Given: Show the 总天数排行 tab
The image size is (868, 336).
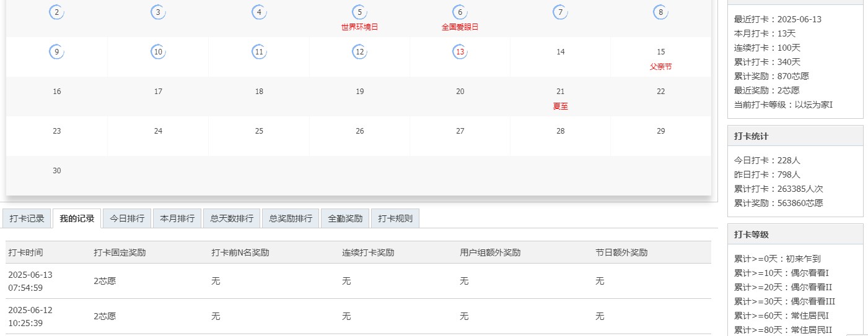Looking at the screenshot, I should coord(232,218).
